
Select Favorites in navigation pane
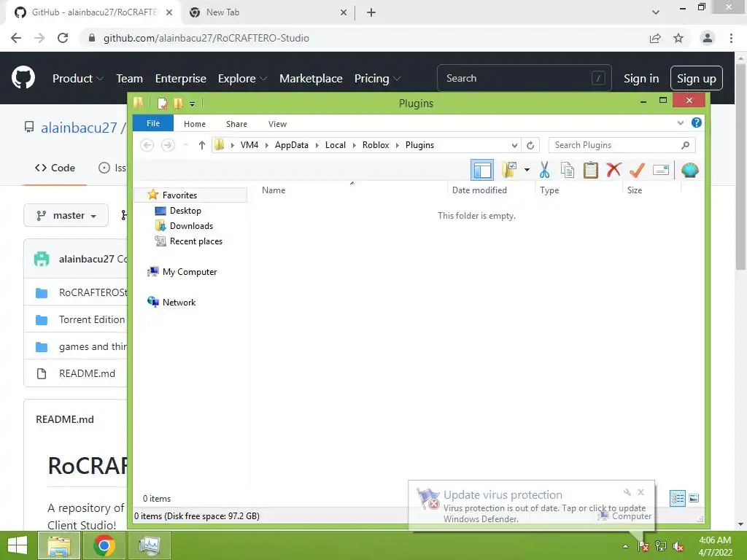point(179,195)
